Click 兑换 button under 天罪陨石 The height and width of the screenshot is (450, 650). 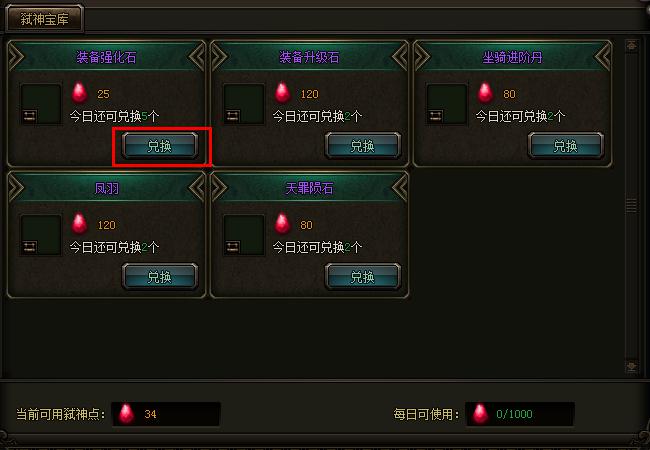click(x=363, y=277)
